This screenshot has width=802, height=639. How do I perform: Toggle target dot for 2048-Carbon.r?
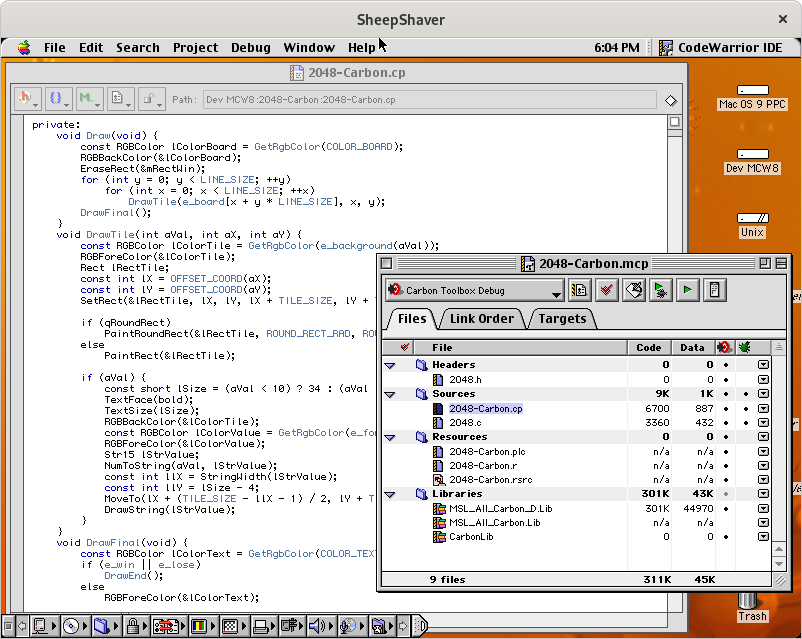(x=726, y=466)
